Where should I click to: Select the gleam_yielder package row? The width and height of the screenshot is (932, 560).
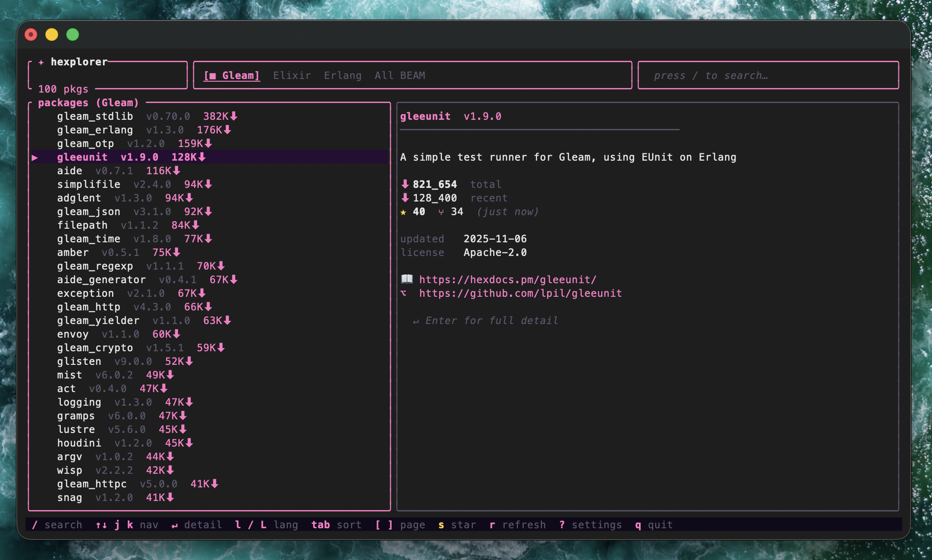point(210,320)
